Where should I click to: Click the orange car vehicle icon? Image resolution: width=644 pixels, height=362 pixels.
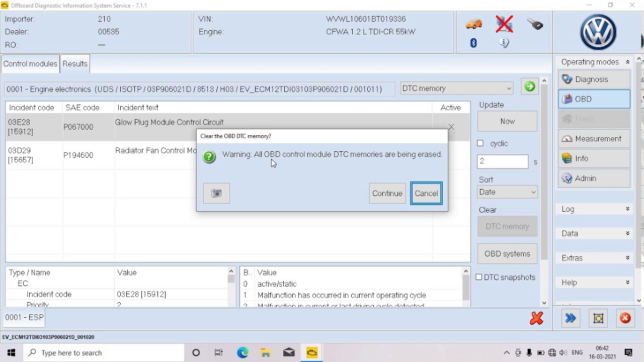(473, 24)
